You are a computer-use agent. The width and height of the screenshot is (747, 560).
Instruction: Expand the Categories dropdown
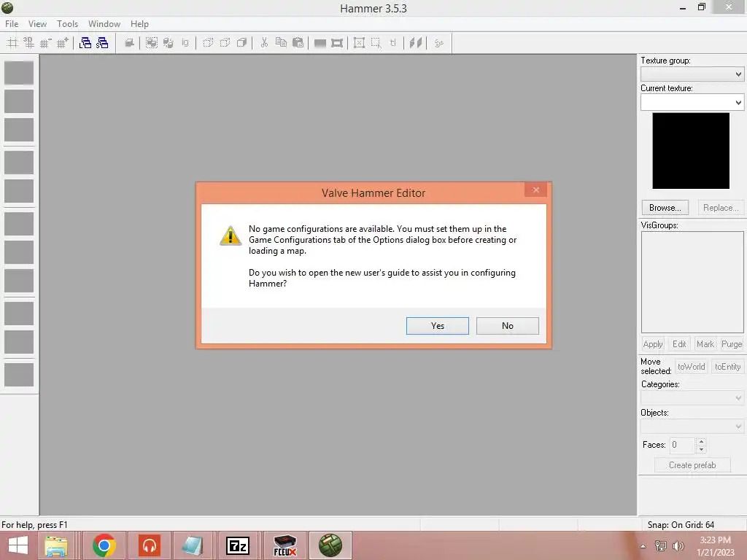[738, 398]
